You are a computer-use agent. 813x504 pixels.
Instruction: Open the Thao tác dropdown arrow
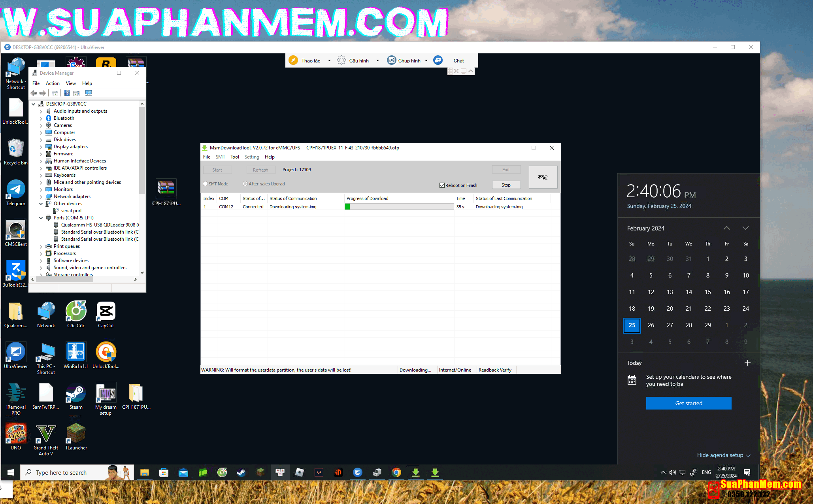[329, 60]
